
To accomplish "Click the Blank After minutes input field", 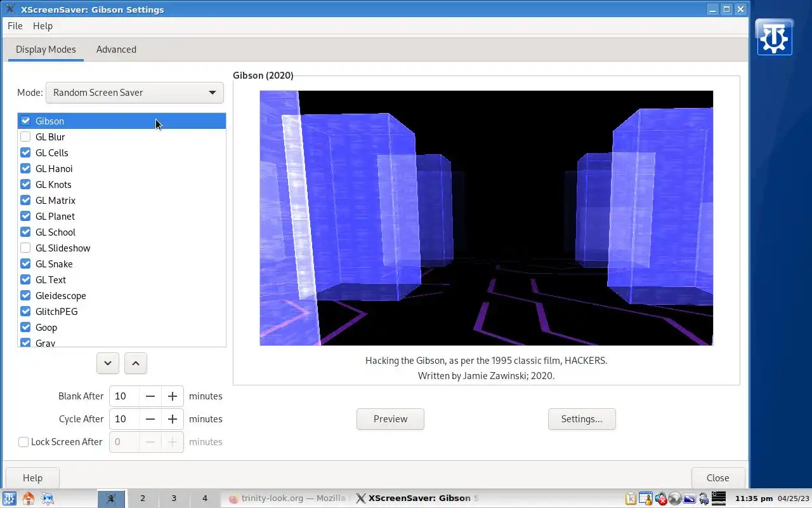I will [x=124, y=396].
